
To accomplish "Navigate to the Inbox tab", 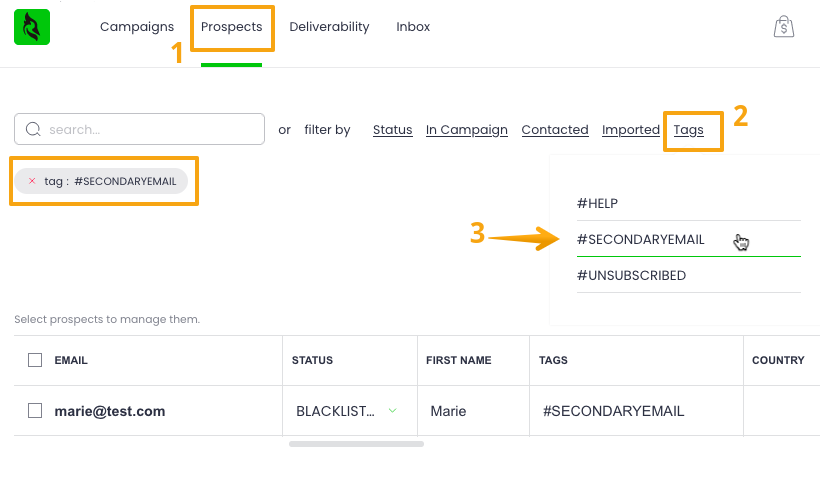I will click(413, 27).
